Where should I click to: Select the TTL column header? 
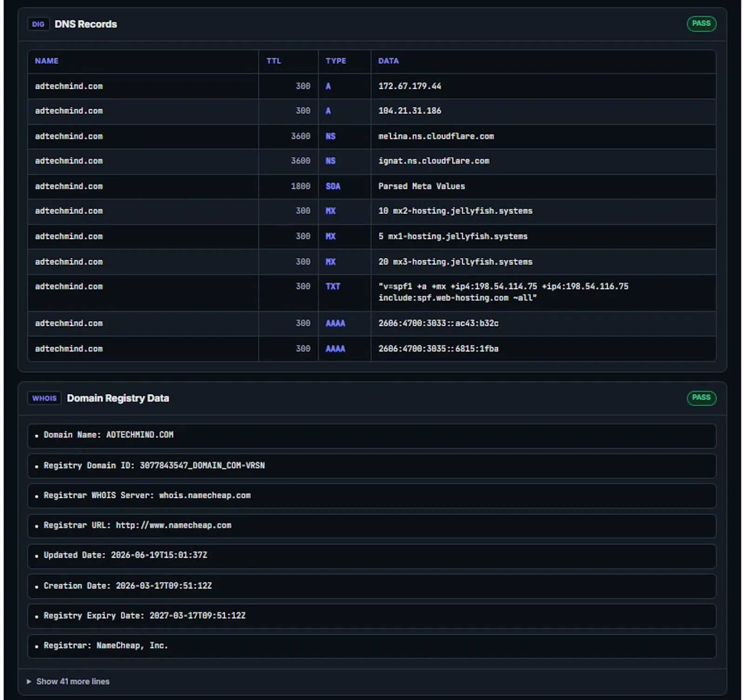[273, 61]
